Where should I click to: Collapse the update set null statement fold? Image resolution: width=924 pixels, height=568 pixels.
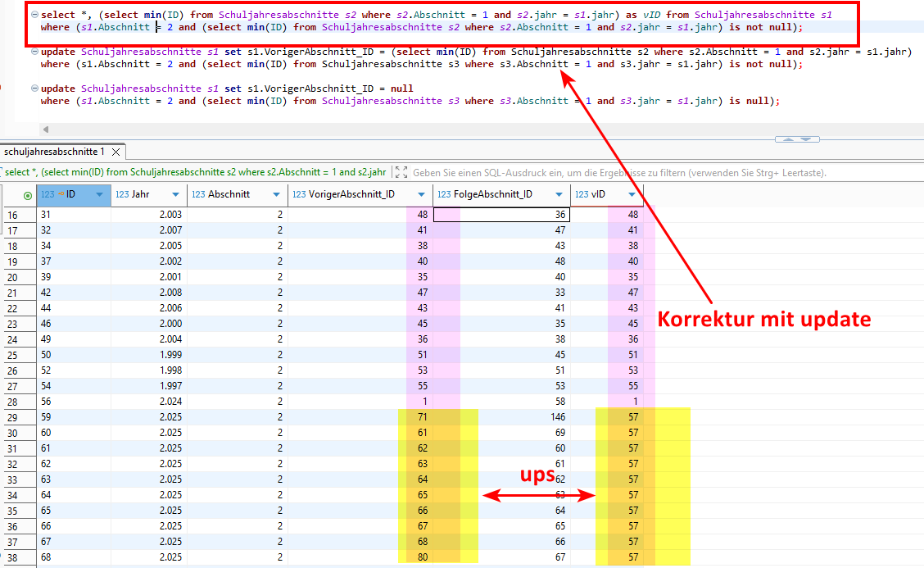coord(34,89)
